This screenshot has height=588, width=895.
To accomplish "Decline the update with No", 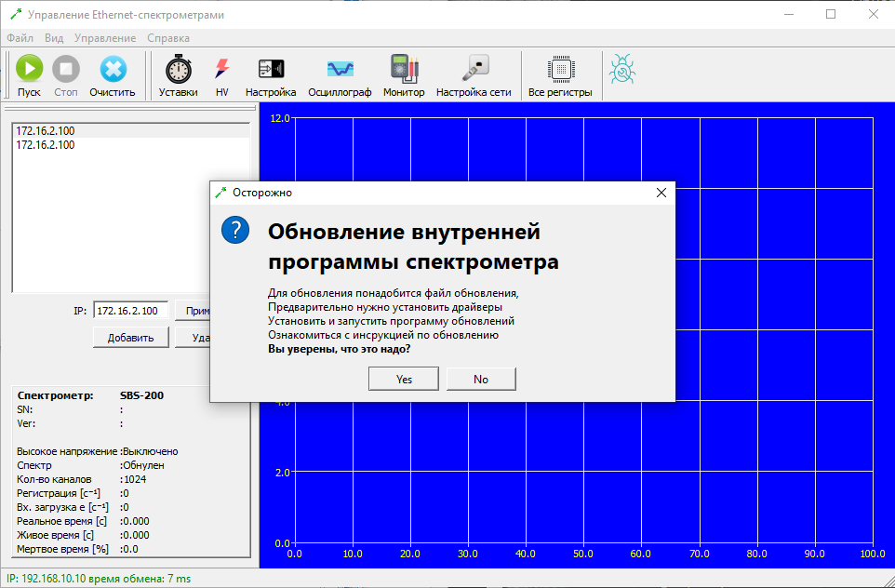I will 481,379.
